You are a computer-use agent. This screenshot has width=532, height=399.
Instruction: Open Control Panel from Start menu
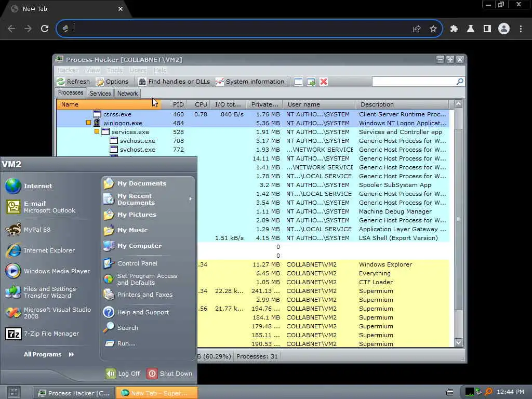130,263
